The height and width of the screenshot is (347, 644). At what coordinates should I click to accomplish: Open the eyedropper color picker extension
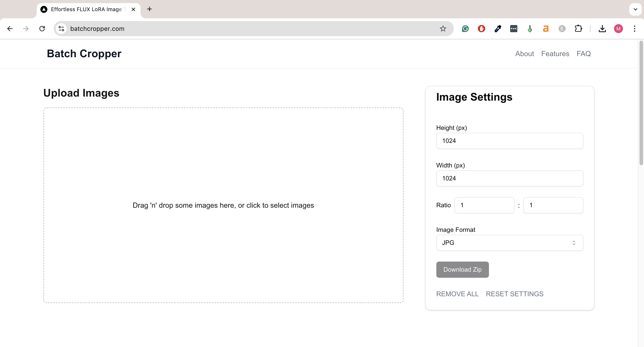click(498, 28)
